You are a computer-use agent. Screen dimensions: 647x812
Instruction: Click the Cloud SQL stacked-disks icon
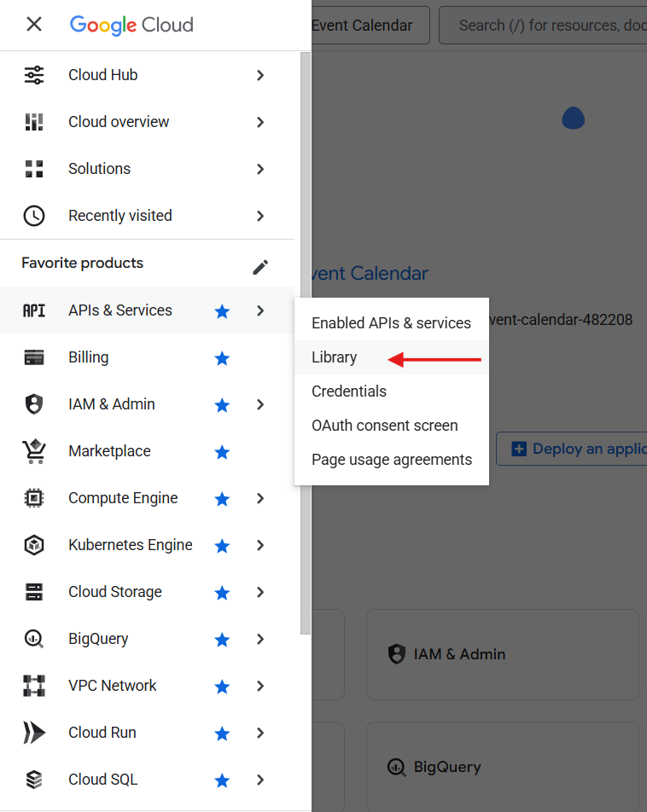34,779
